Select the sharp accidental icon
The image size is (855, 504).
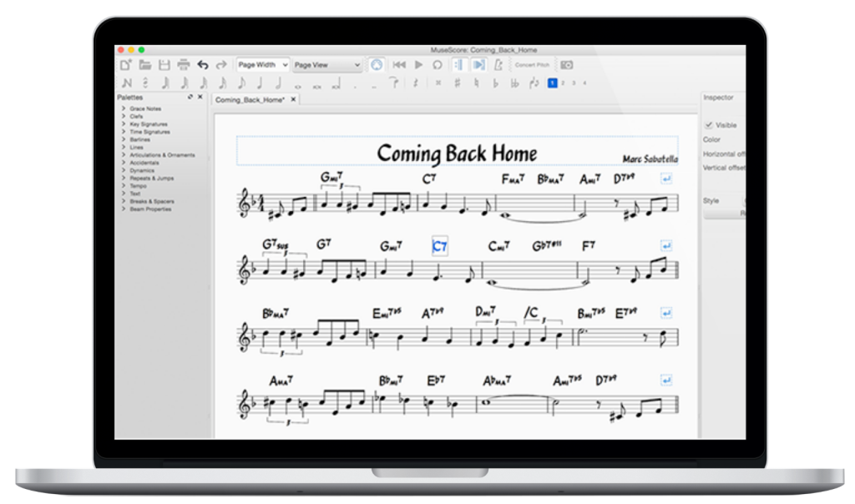point(457,83)
